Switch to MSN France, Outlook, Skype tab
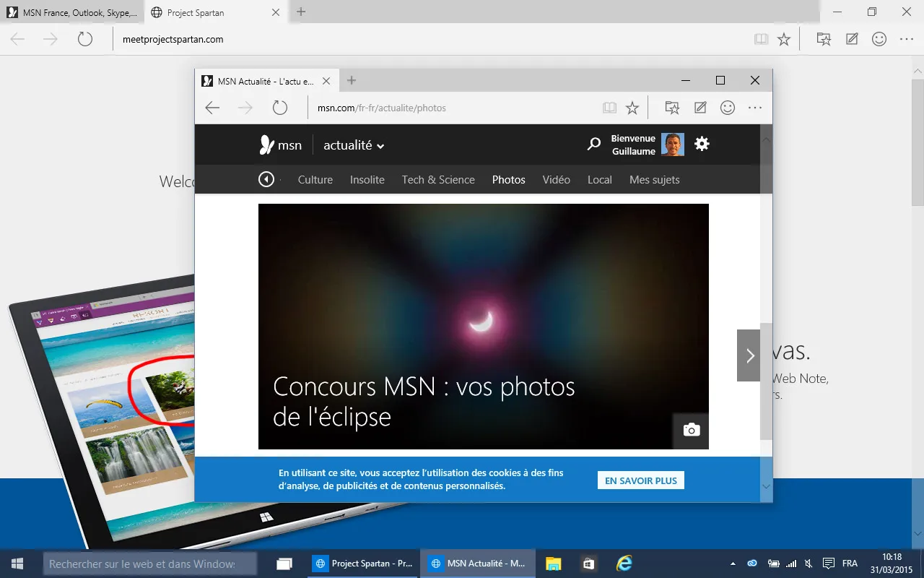Image resolution: width=924 pixels, height=578 pixels. tap(72, 12)
